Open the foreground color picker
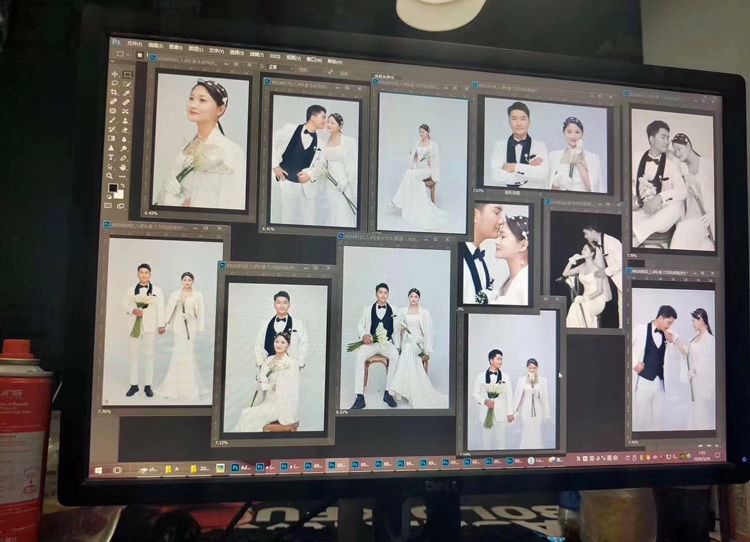This screenshot has height=542, width=750. [113, 188]
